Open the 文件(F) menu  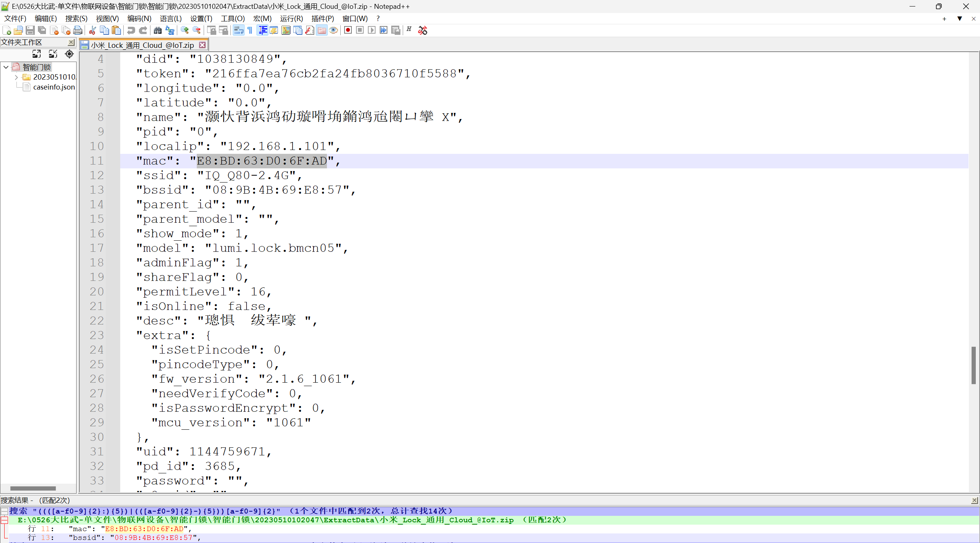(x=15, y=18)
